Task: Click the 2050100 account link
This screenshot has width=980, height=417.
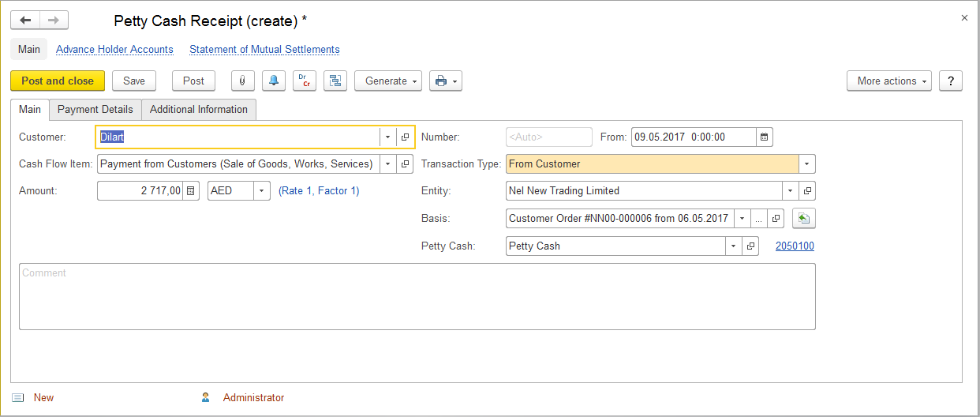Action: (795, 246)
